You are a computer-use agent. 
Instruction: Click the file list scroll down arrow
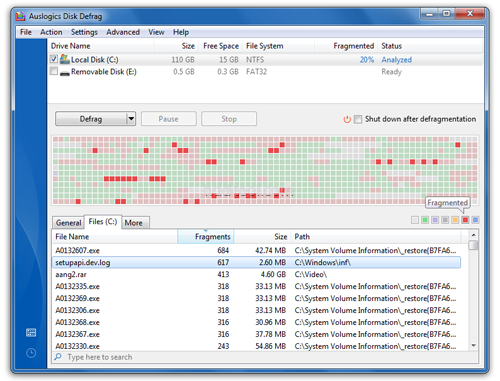coord(473,346)
